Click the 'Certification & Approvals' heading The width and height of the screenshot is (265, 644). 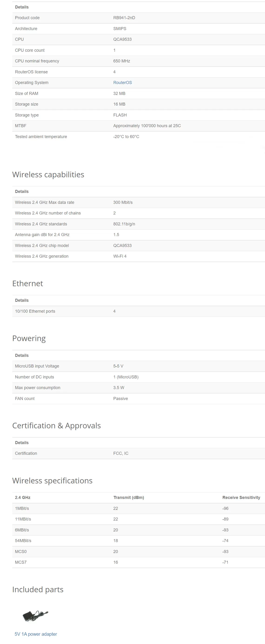[57, 426]
